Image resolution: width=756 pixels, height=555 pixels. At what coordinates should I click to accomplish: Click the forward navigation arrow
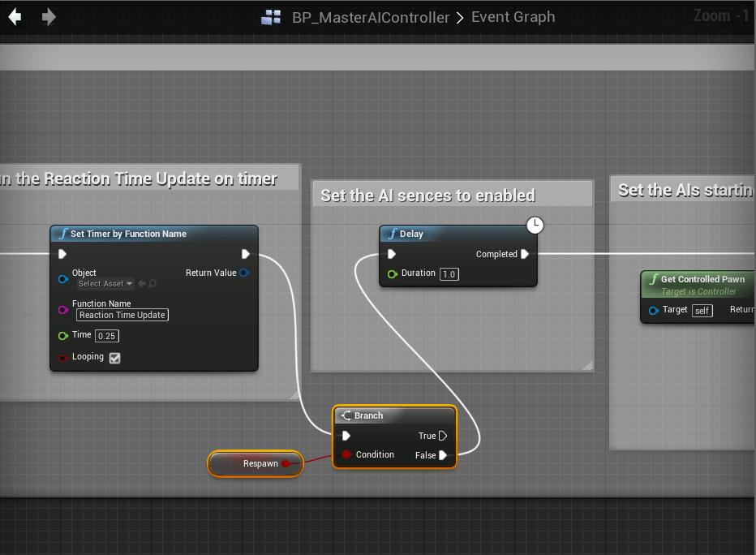[49, 17]
